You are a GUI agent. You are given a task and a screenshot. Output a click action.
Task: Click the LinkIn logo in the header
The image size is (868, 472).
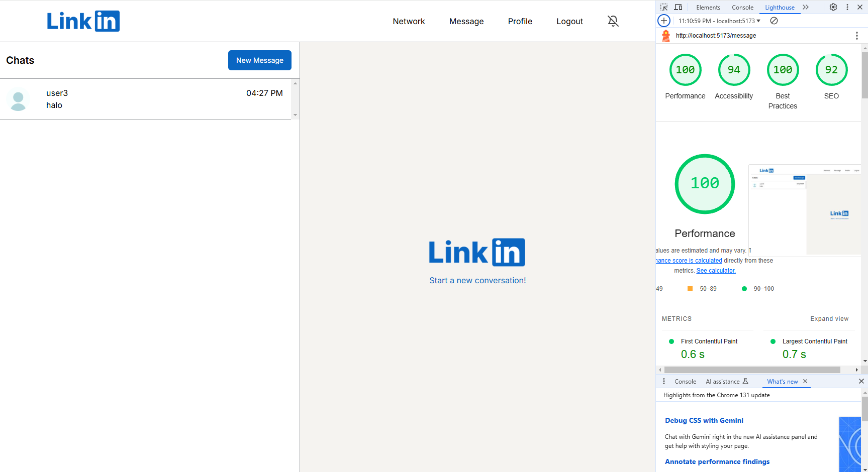[x=83, y=21]
